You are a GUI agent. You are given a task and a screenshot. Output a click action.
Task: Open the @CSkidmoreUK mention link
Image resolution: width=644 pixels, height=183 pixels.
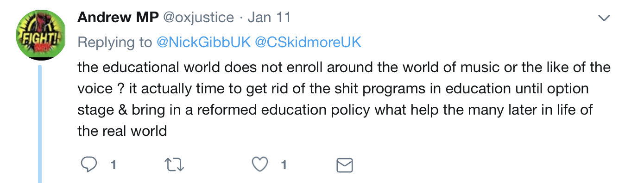[x=308, y=43]
